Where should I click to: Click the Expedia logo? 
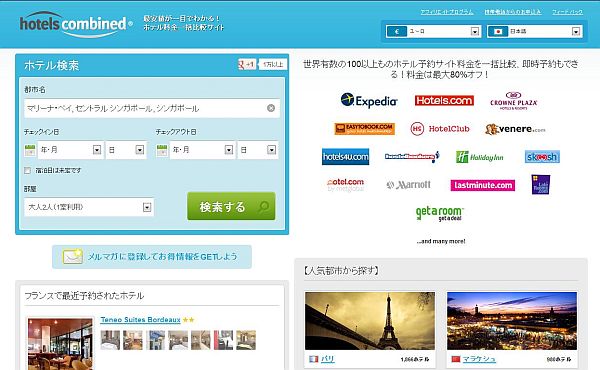pyautogui.click(x=369, y=100)
